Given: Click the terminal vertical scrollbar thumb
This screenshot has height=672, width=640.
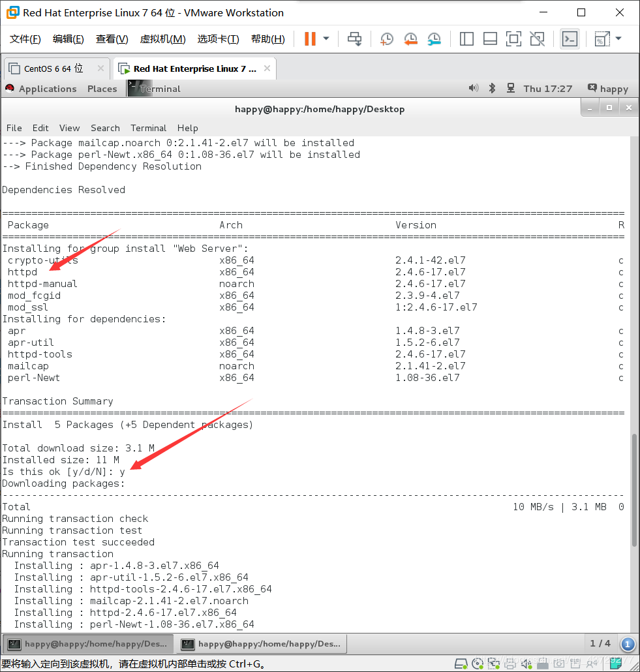Looking at the screenshot, I should [634, 490].
